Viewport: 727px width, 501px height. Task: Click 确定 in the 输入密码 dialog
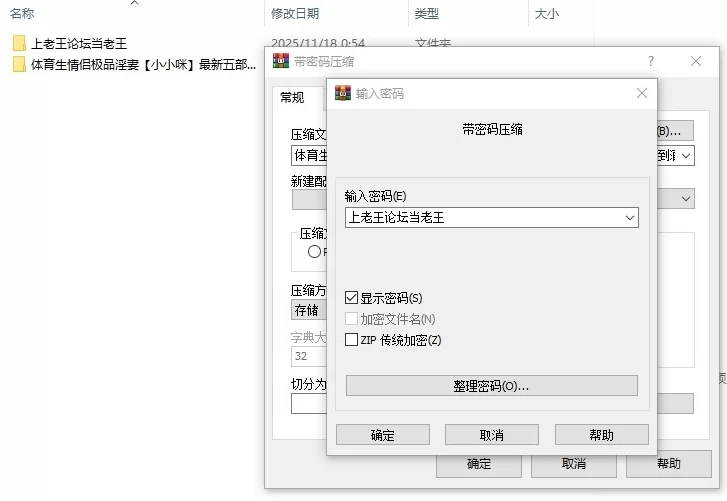click(382, 435)
